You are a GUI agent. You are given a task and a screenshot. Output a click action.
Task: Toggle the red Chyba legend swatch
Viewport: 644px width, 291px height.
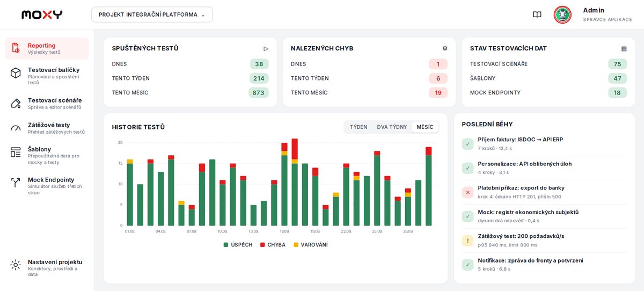coord(262,245)
